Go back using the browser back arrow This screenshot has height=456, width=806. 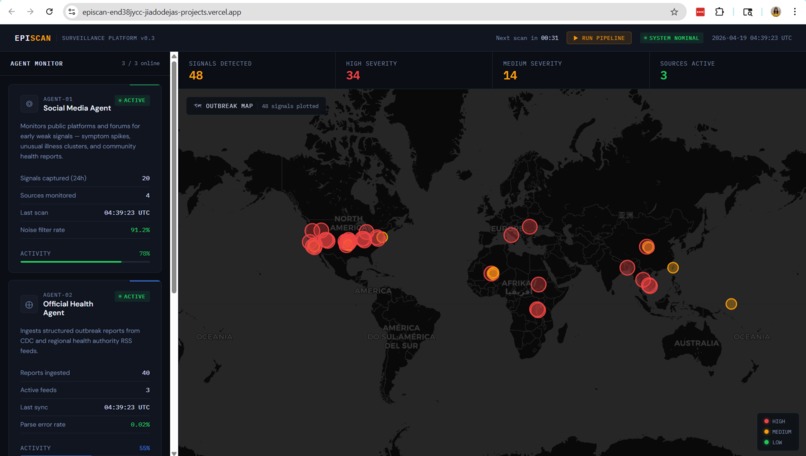12,11
